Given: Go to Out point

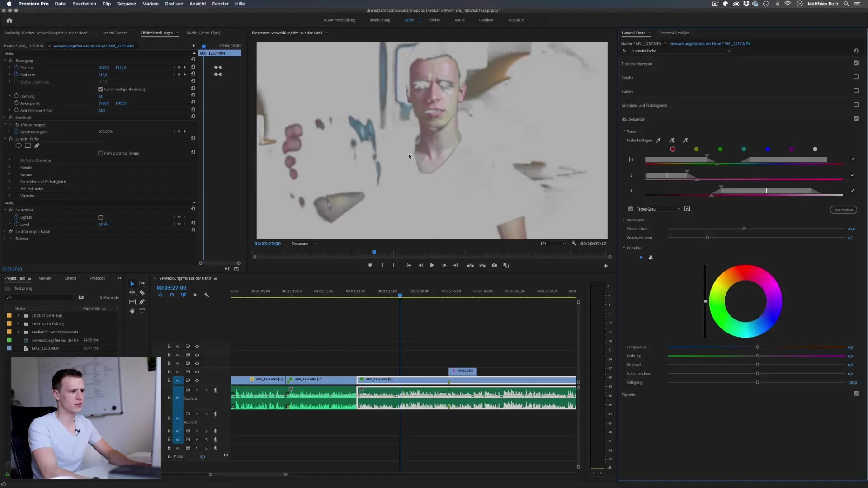Looking at the screenshot, I should [456, 265].
